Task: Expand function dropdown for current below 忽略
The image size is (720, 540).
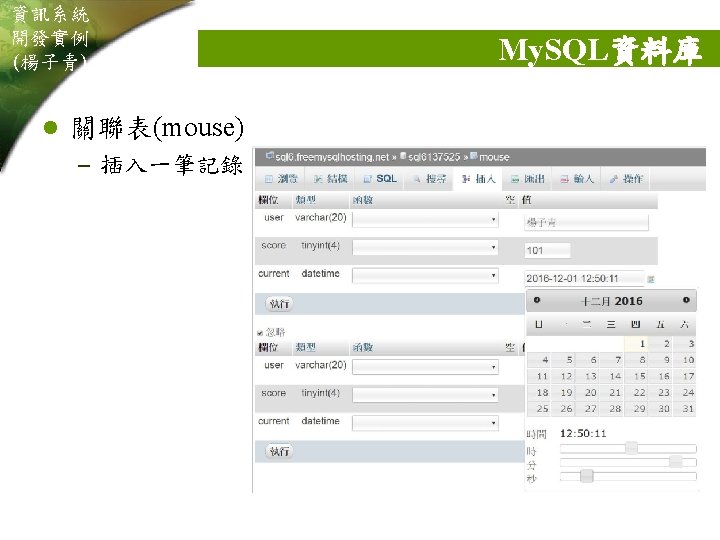Action: 425,423
